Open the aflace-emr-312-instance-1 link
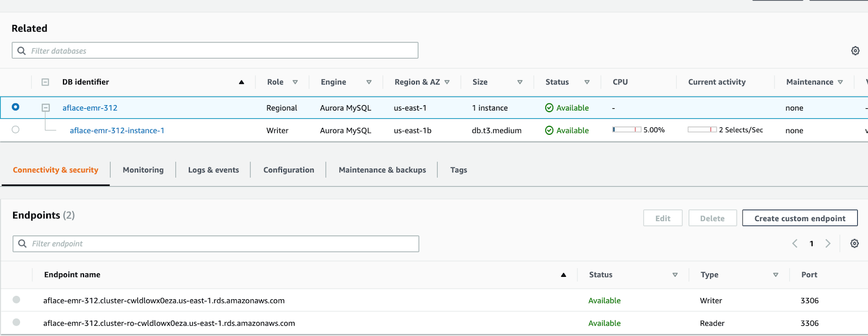Image resolution: width=868 pixels, height=336 pixels. (x=117, y=131)
